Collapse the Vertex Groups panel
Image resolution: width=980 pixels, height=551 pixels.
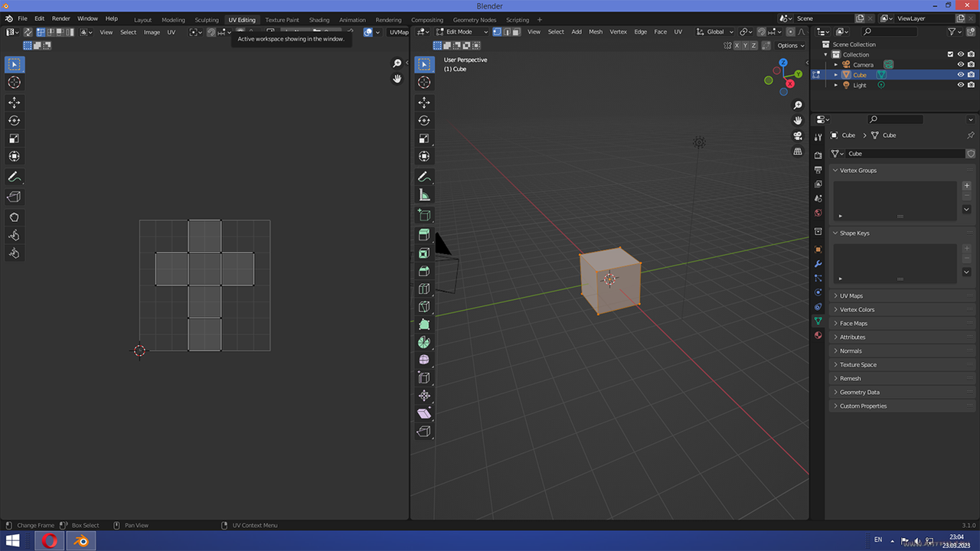tap(835, 171)
